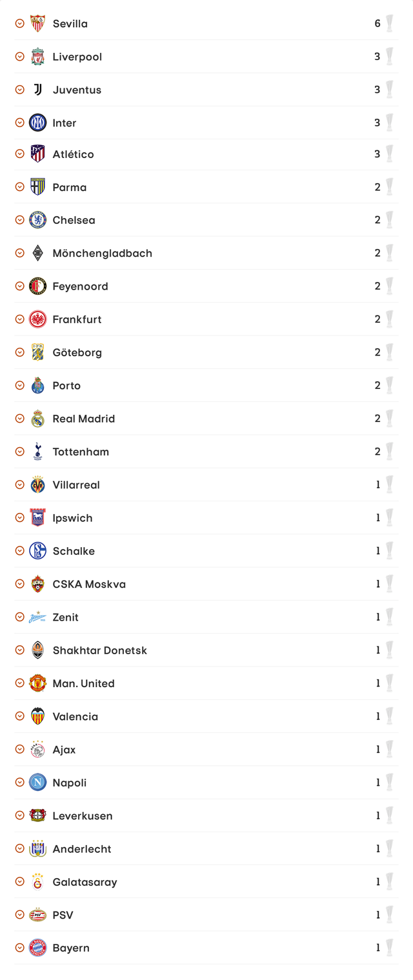Expand the Feyenoord row chevron
Image resolution: width=413 pixels, height=980 pixels.
point(20,286)
